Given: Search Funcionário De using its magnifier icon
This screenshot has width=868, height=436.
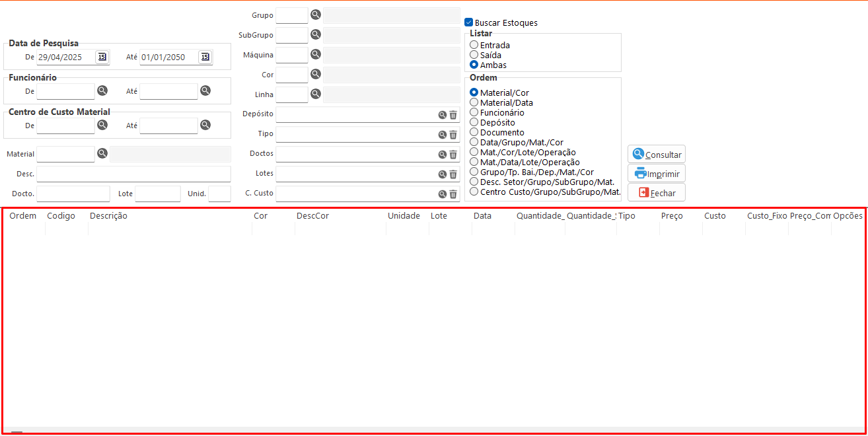Looking at the screenshot, I should point(102,91).
